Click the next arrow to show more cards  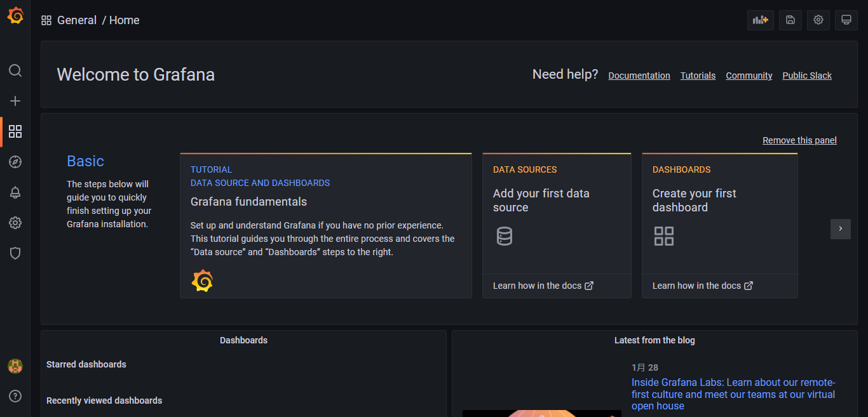(841, 229)
